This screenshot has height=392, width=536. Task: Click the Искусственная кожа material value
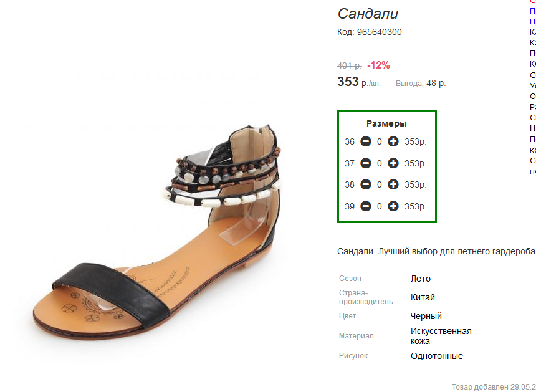[x=441, y=336]
